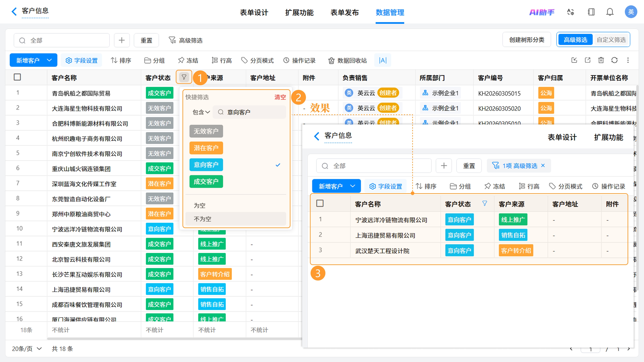Click 清空 in quick filter popup
This screenshot has width=644, height=362.
tap(280, 97)
